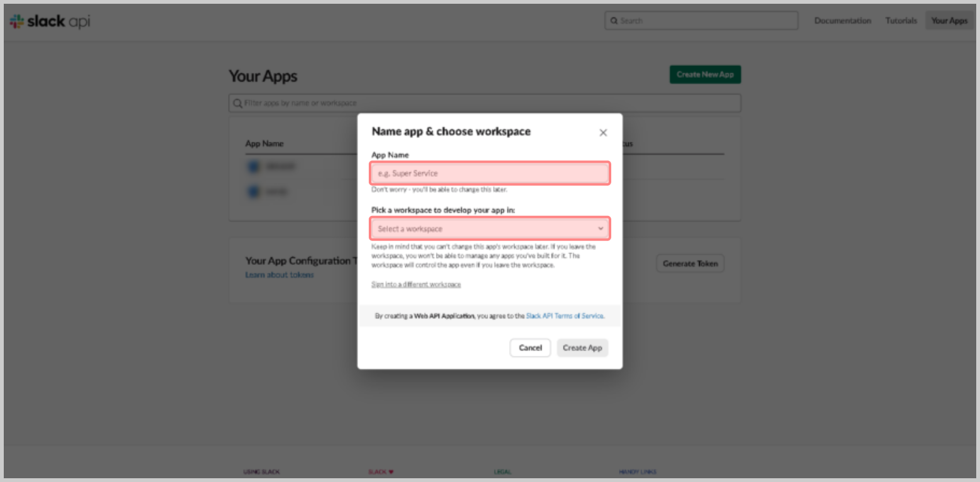Cancel the app creation dialog
Image resolution: width=980 pixels, height=482 pixels.
point(530,348)
